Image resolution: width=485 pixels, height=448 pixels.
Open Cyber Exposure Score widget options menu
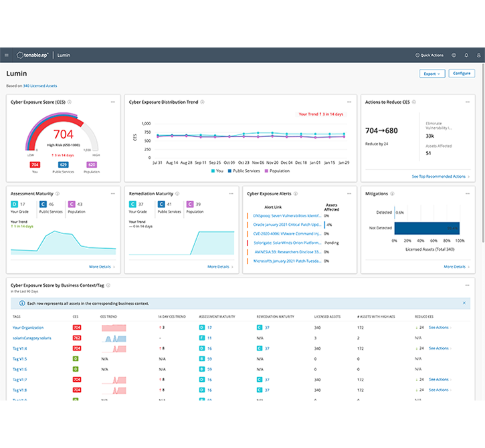(x=113, y=102)
